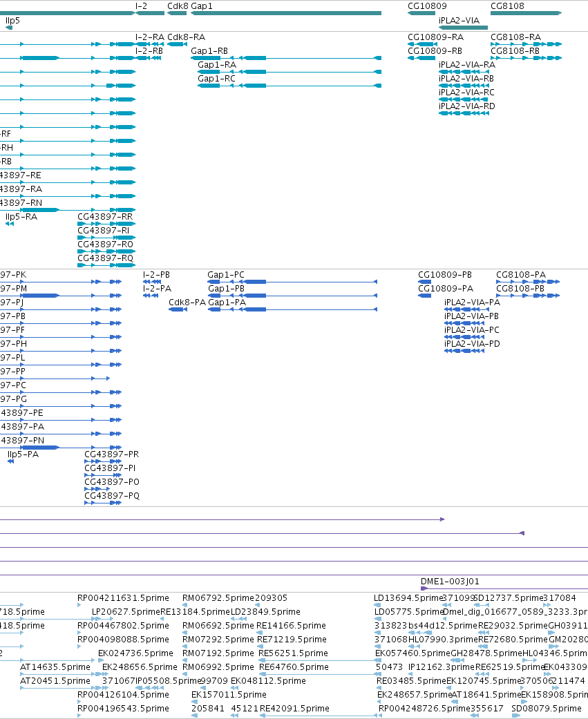Select the I-2-PA protein label
This screenshot has width=588, height=719.
pos(158,289)
